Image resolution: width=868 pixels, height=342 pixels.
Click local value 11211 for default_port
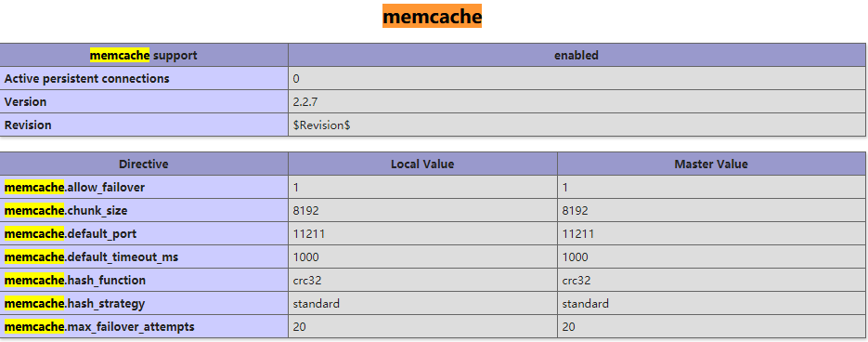309,234
